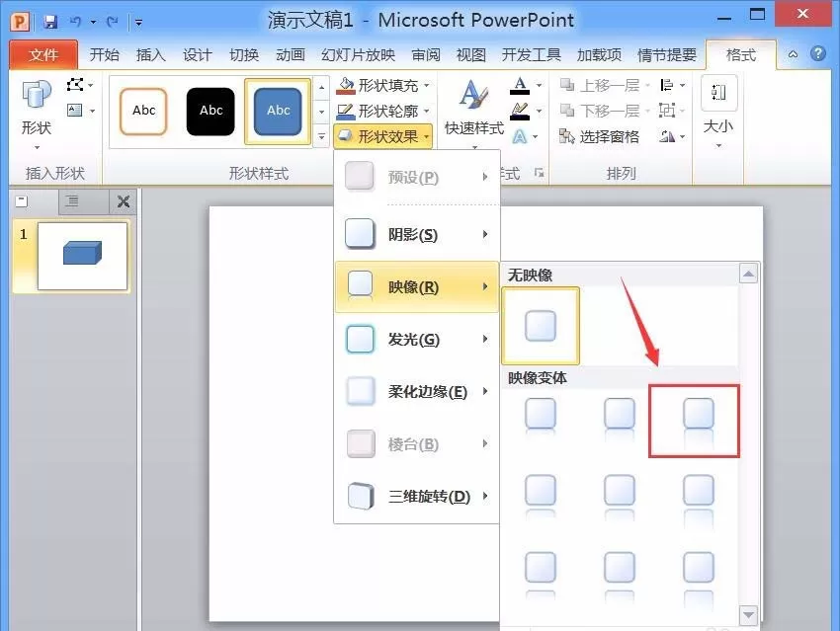This screenshot has height=631, width=840.
Task: Pick the red-highlighted reflection variant
Action: tap(695, 422)
